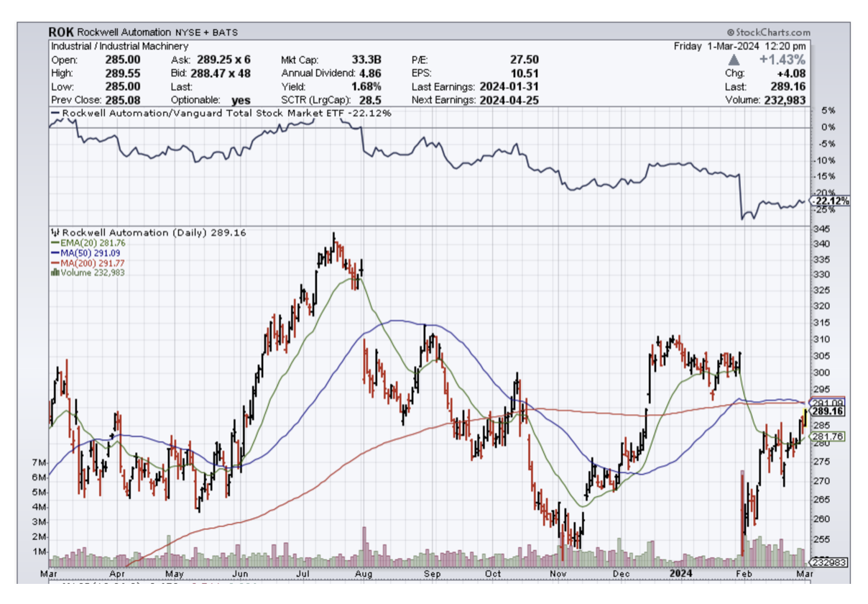Click the Jul label on the time axis

[303, 574]
